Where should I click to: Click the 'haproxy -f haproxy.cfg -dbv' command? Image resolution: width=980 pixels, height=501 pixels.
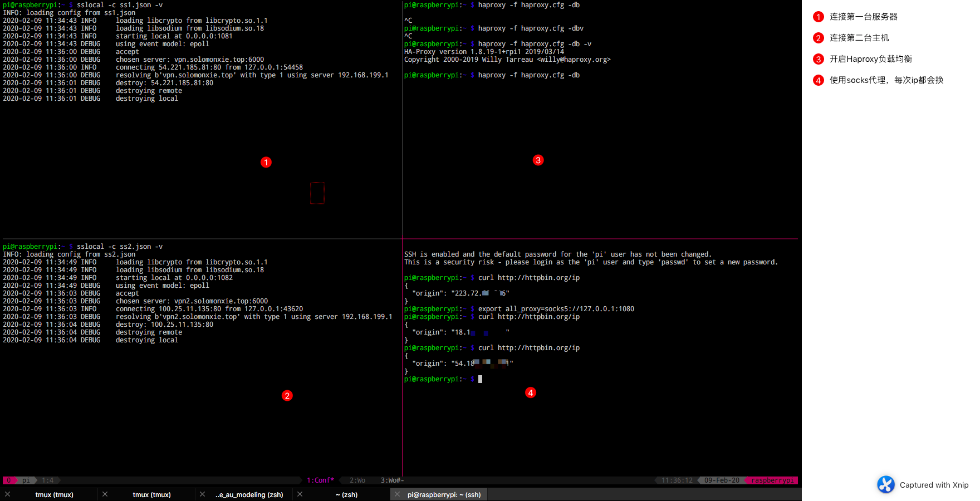pyautogui.click(x=531, y=28)
